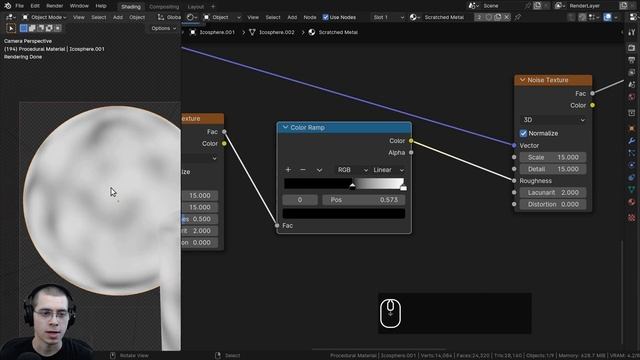
Task: Open the RGB color mode dropdown
Action: tap(352, 170)
